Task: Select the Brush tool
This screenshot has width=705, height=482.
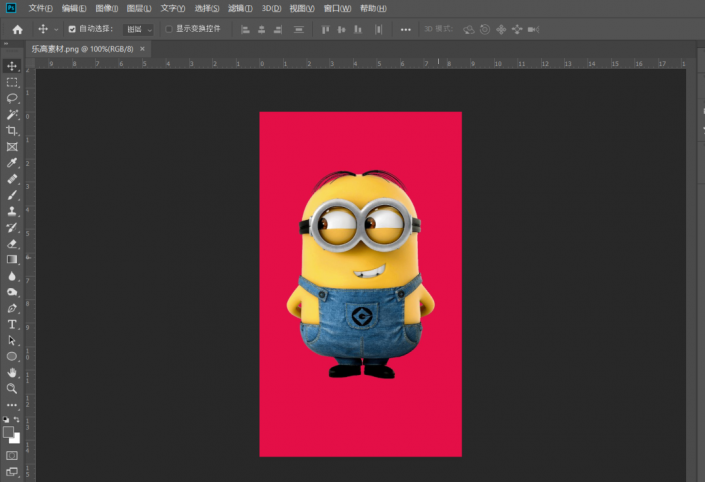Action: [x=12, y=195]
